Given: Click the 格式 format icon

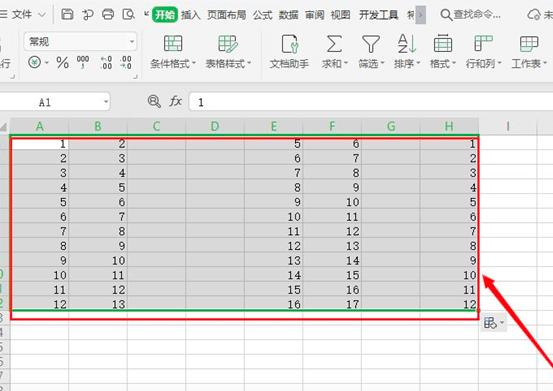Looking at the screenshot, I should click(x=443, y=44).
